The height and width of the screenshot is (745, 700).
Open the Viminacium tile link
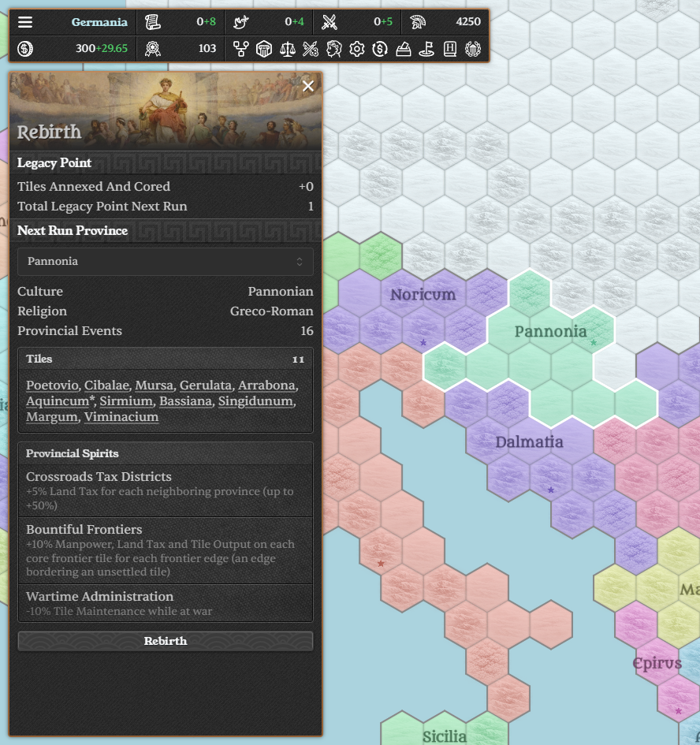[x=121, y=417]
